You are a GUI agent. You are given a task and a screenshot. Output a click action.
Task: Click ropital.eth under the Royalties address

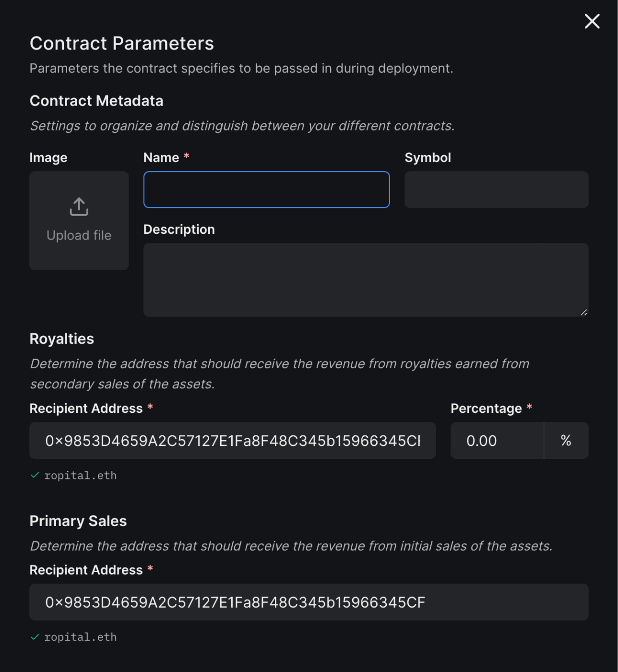[x=81, y=476]
